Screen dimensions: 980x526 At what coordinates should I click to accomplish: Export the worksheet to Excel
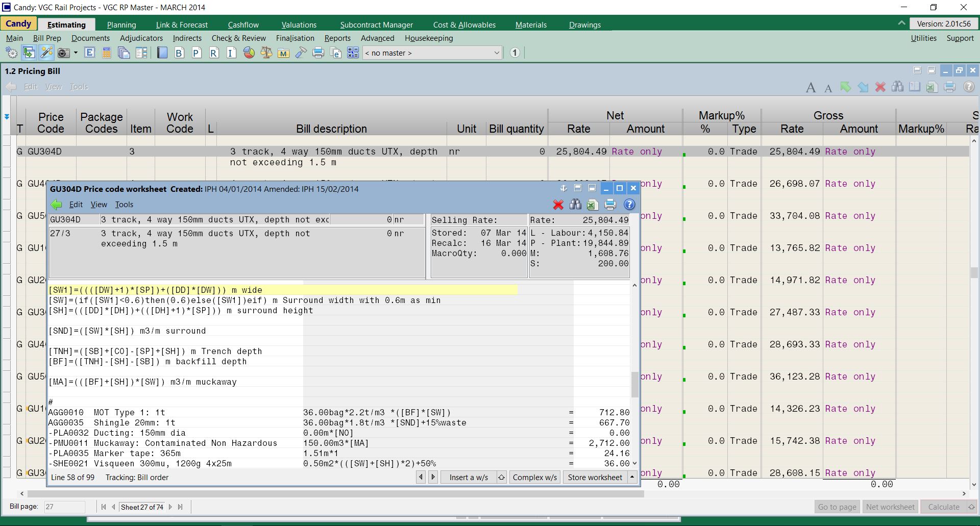click(592, 205)
